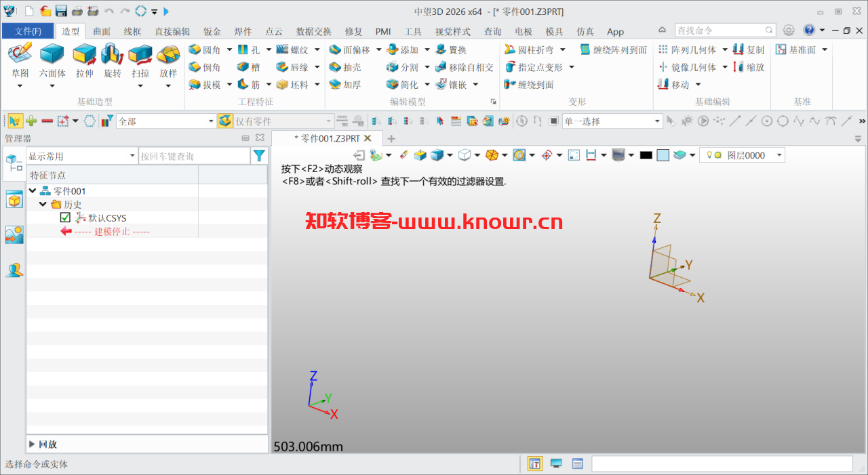Click 复制 copy tool

[749, 50]
